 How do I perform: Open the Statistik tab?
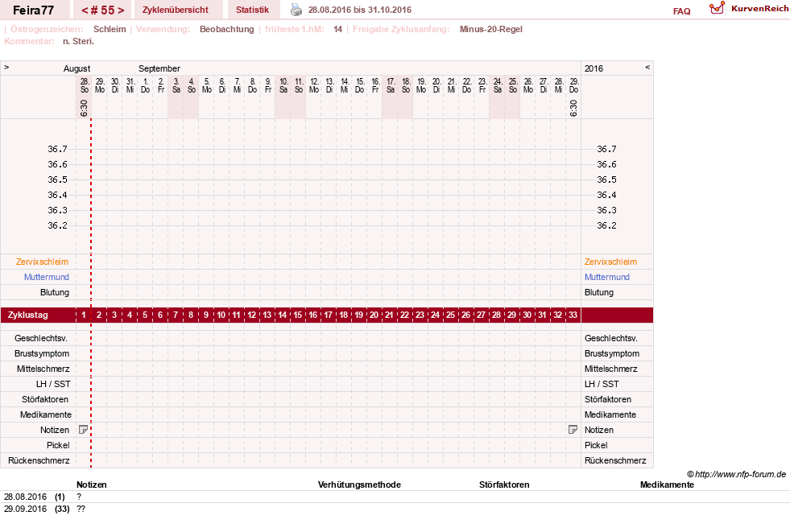pos(252,10)
